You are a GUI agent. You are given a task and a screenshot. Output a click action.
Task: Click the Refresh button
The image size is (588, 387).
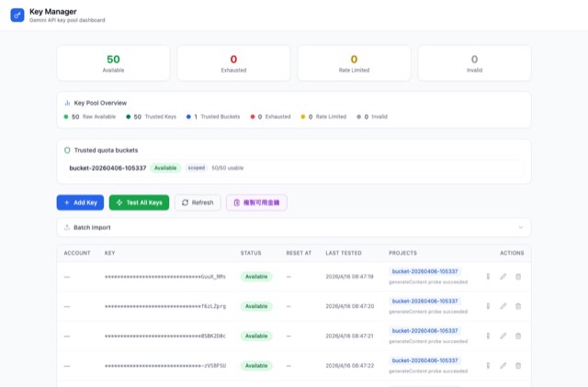(198, 203)
